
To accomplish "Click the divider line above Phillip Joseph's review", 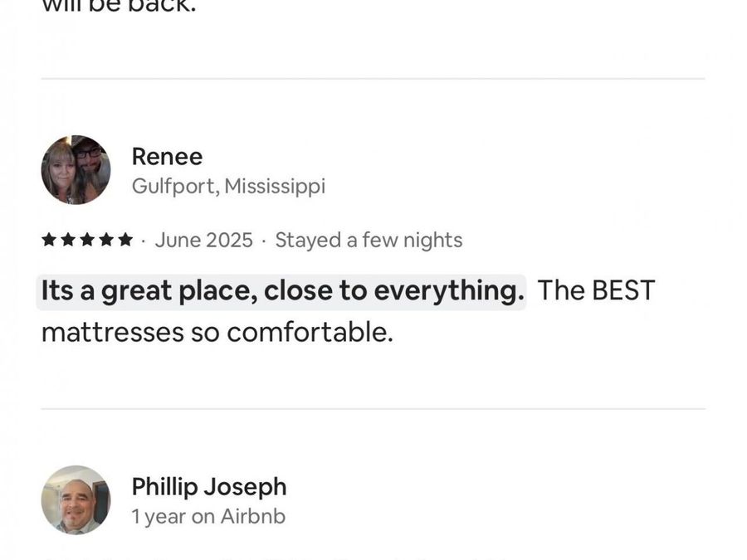I will click(373, 408).
